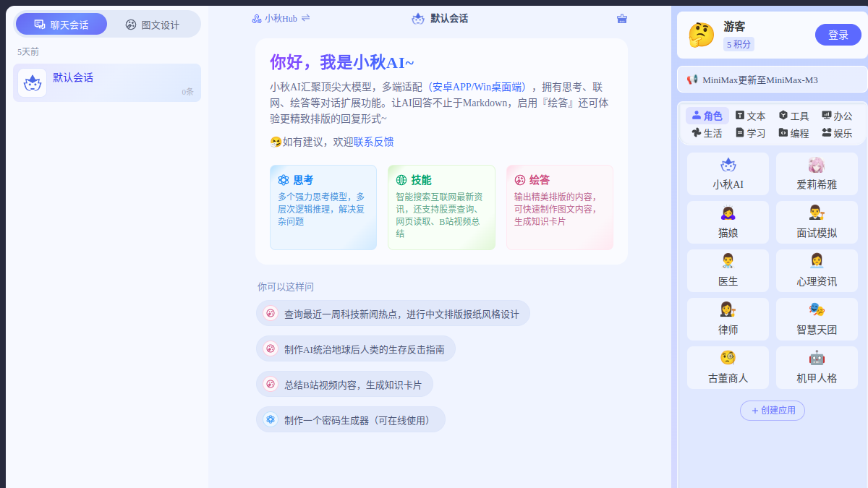
Task: Open the MiniMax更新 announcement banner
Action: 773,80
